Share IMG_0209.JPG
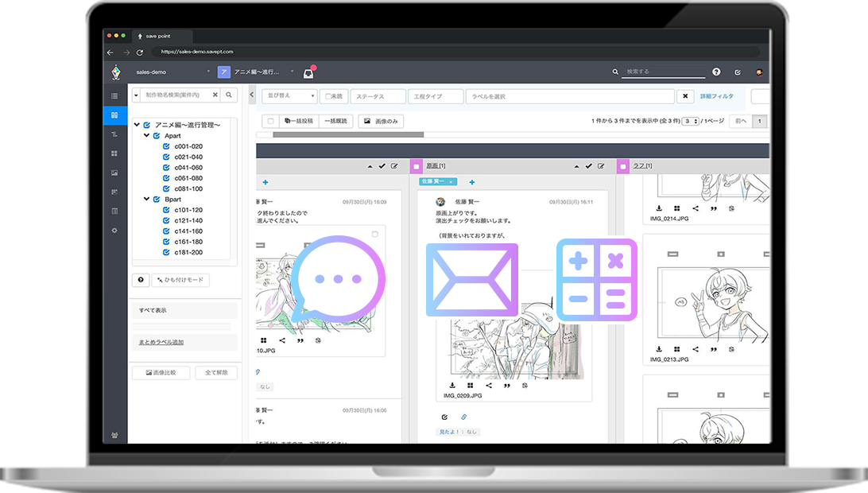This screenshot has width=868, height=493. tap(489, 386)
